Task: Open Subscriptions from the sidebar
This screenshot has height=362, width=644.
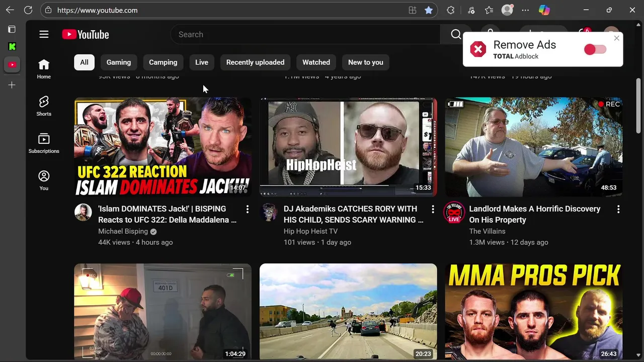Action: pos(44,143)
